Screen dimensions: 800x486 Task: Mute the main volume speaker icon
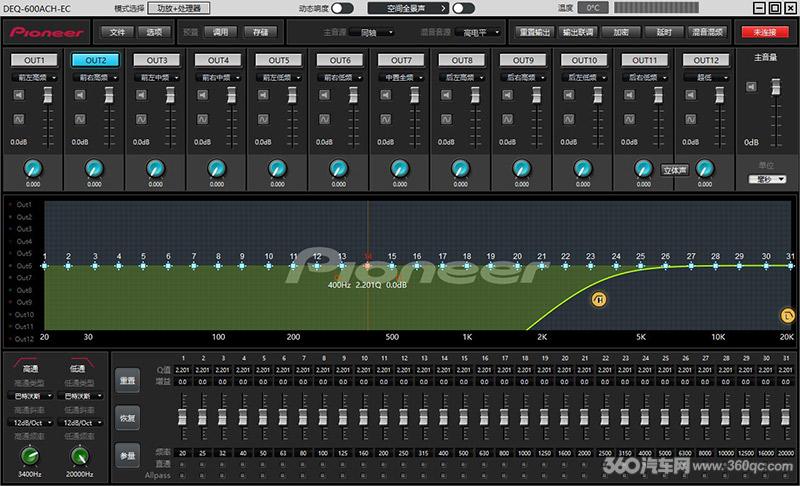[752, 87]
